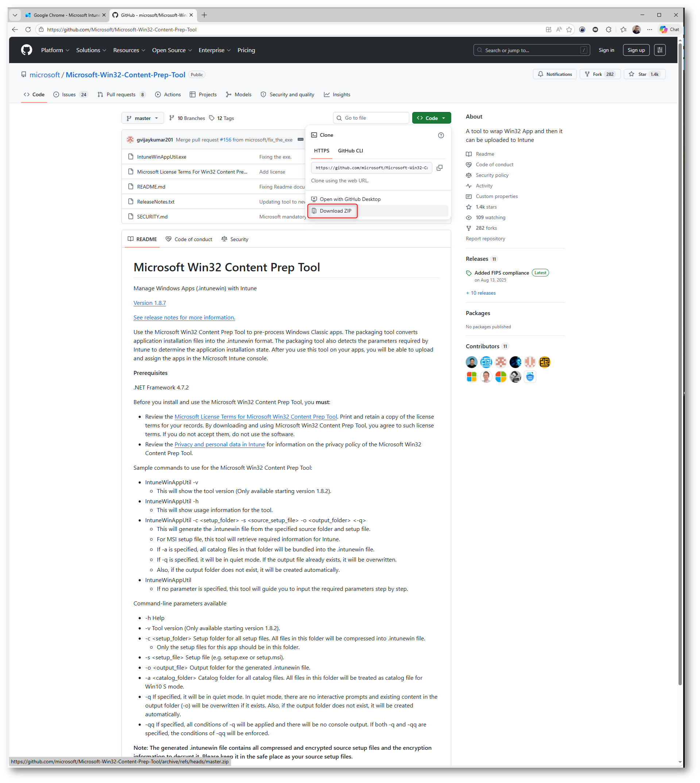Open the appearance settings icon in header
Image resolution: width=700 pixels, height=783 pixels.
tap(660, 50)
